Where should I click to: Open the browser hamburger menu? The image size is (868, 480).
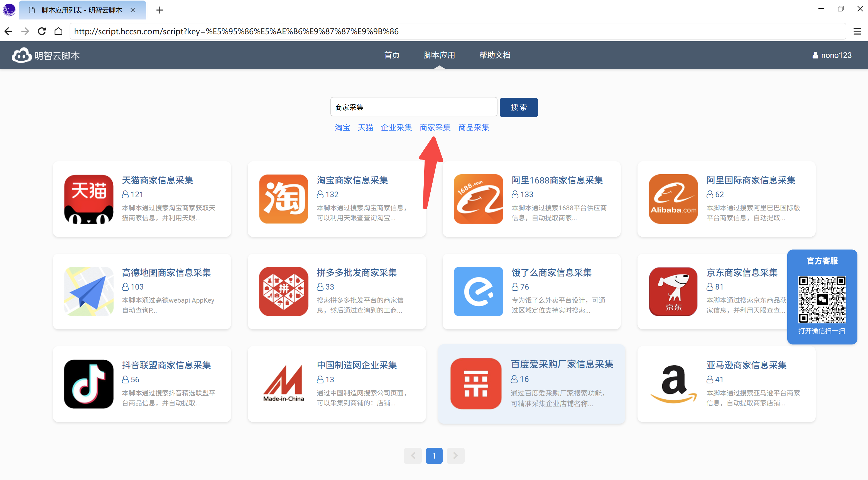pos(857,31)
